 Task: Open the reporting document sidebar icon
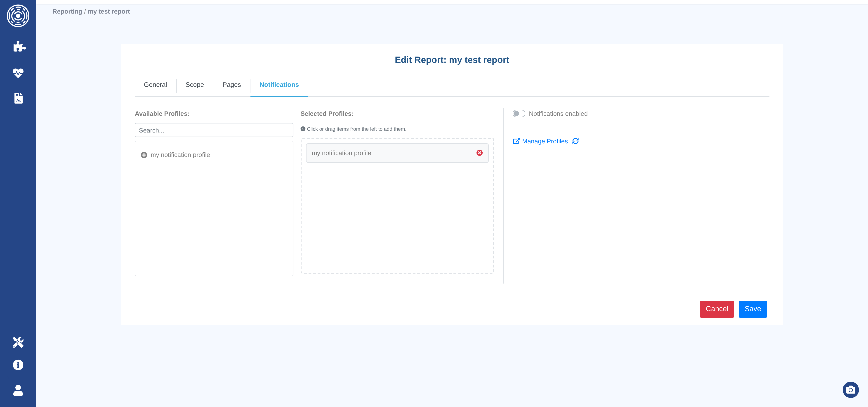[18, 98]
